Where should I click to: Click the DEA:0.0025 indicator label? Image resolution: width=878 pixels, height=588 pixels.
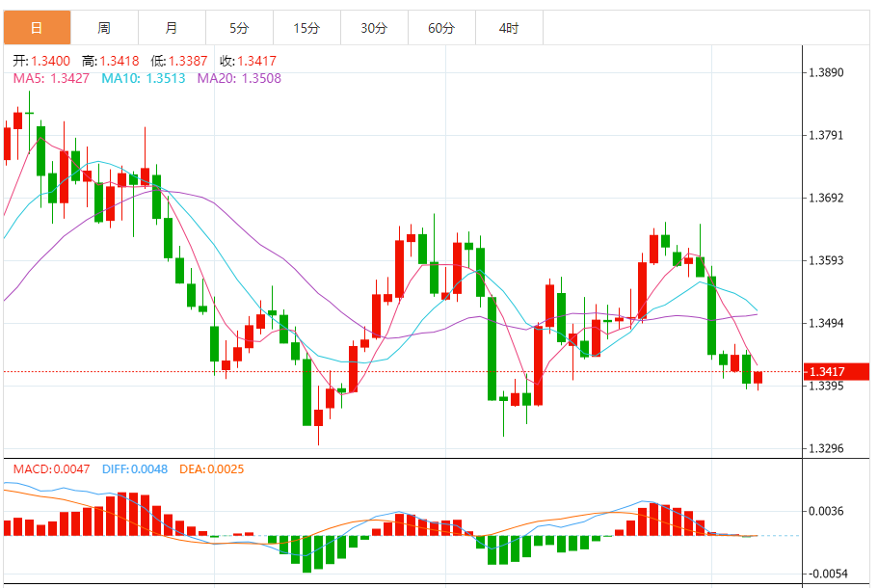[x=212, y=469]
